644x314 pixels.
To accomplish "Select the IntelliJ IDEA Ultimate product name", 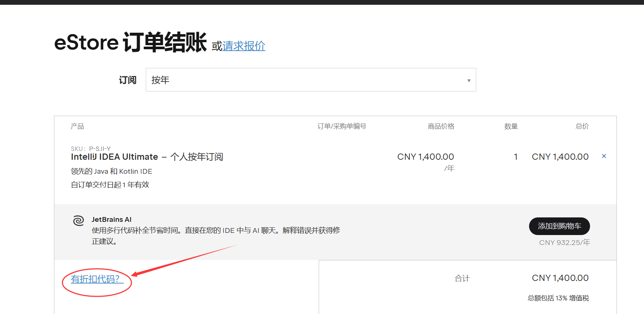I will (147, 157).
